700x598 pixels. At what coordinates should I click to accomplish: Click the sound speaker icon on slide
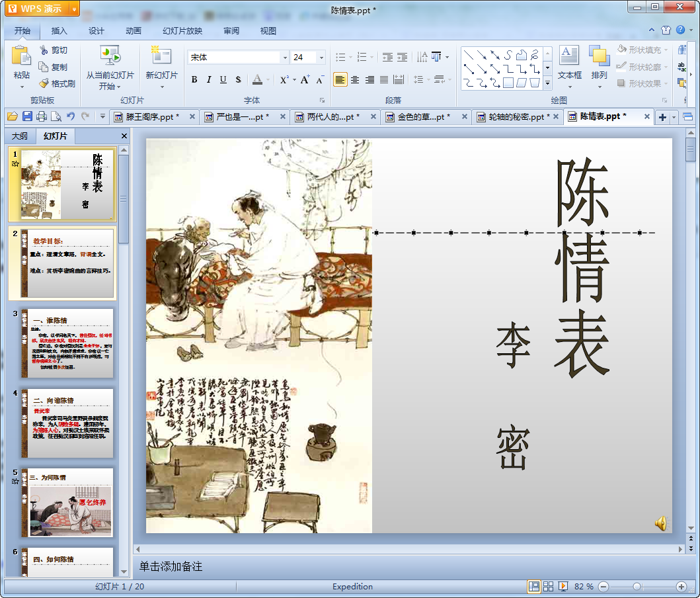660,523
